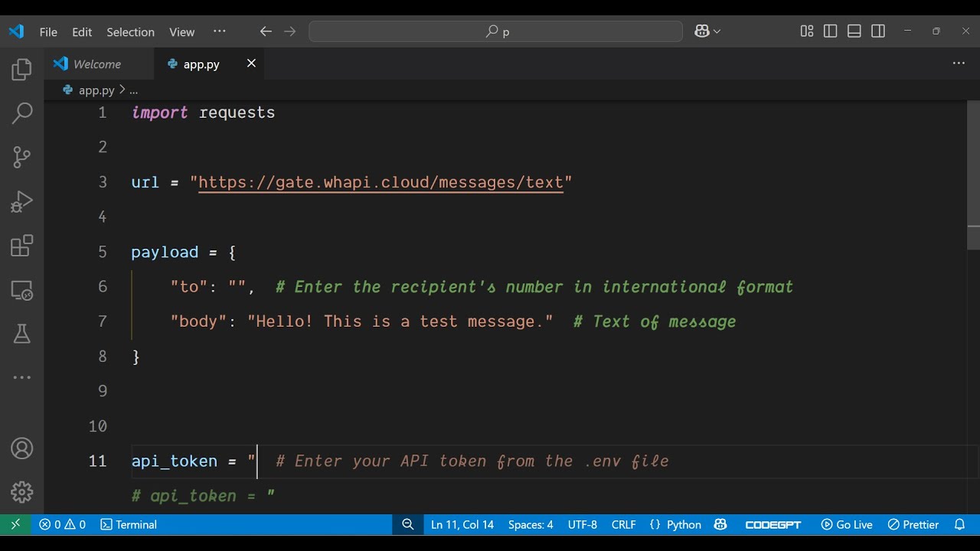The width and height of the screenshot is (980, 551).
Task: Open the Remote Explorer view
Action: (x=21, y=290)
